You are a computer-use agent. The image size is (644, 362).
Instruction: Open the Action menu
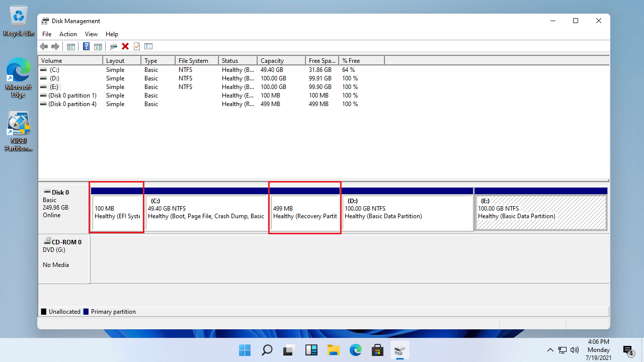click(68, 34)
